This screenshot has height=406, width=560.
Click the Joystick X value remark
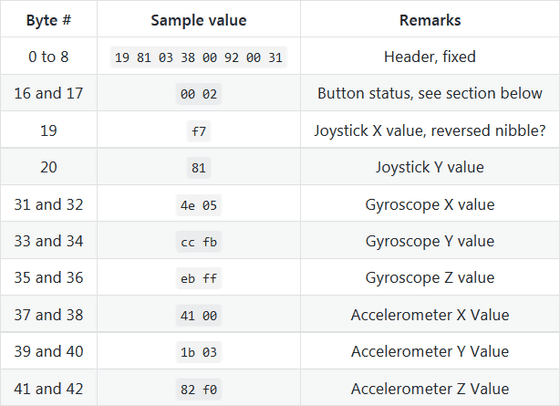click(x=430, y=130)
